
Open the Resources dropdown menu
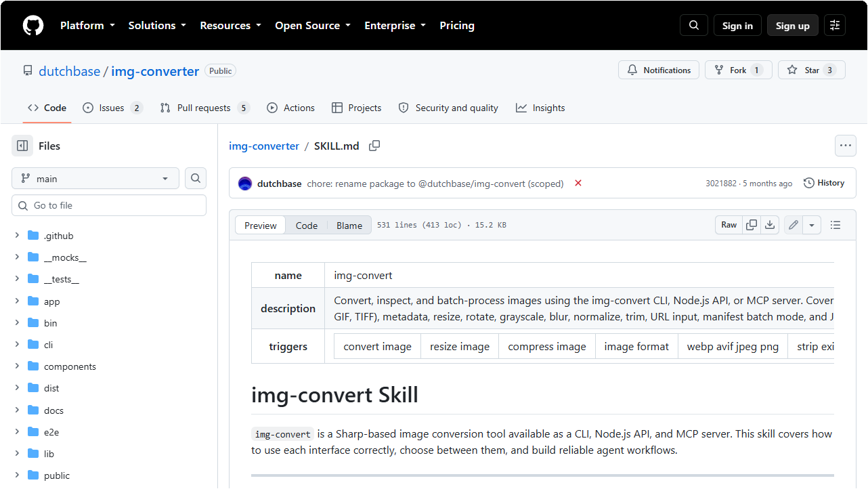(231, 26)
